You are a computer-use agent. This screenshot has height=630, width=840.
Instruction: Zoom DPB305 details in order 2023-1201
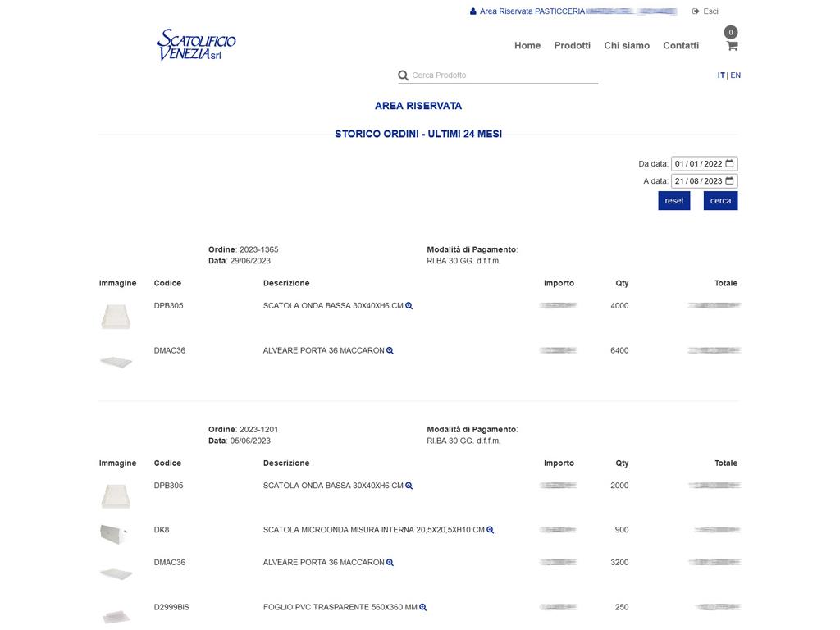click(409, 486)
